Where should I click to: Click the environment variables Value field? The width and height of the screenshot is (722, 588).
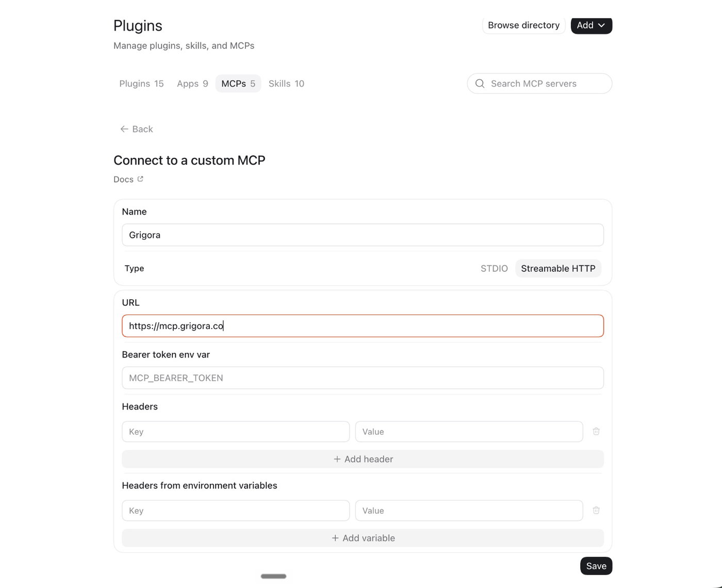(469, 511)
